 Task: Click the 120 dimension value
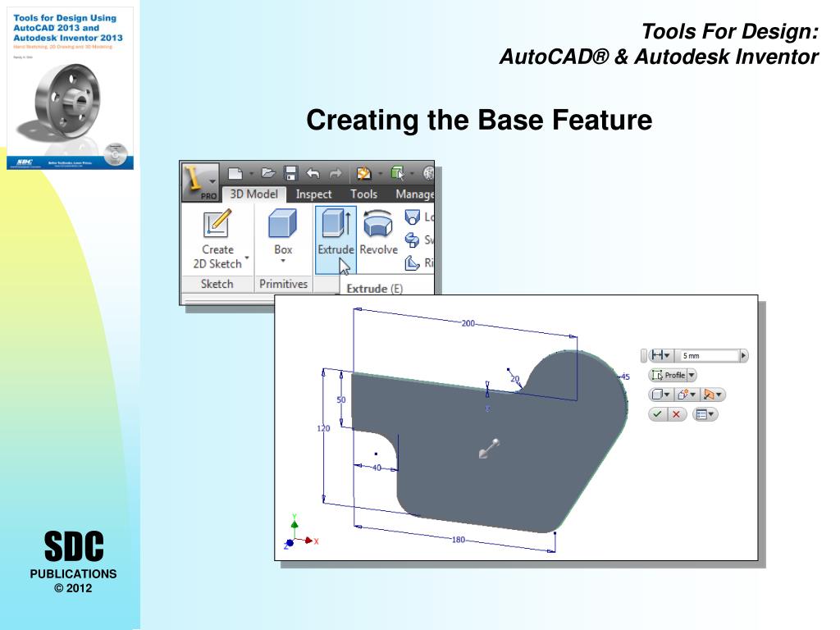[x=323, y=428]
